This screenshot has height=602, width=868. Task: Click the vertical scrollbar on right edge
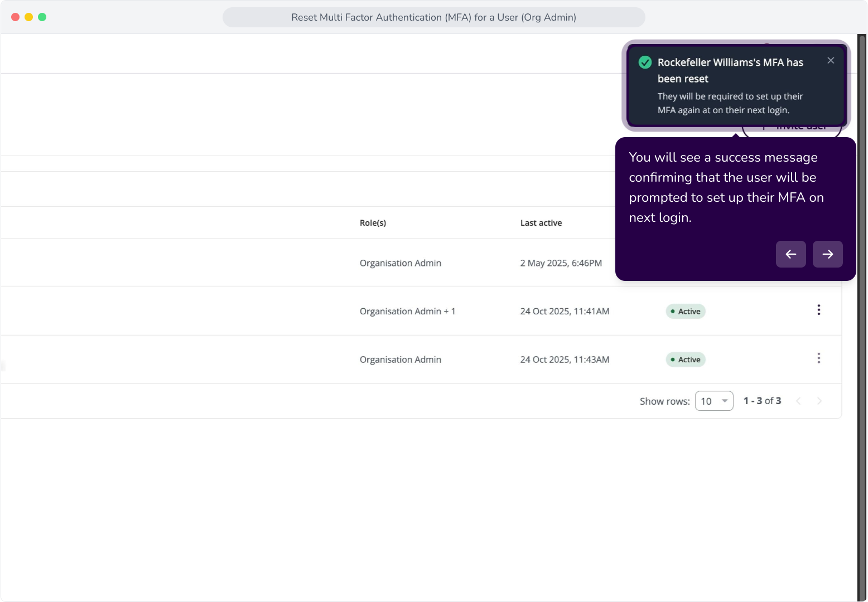coord(862,318)
